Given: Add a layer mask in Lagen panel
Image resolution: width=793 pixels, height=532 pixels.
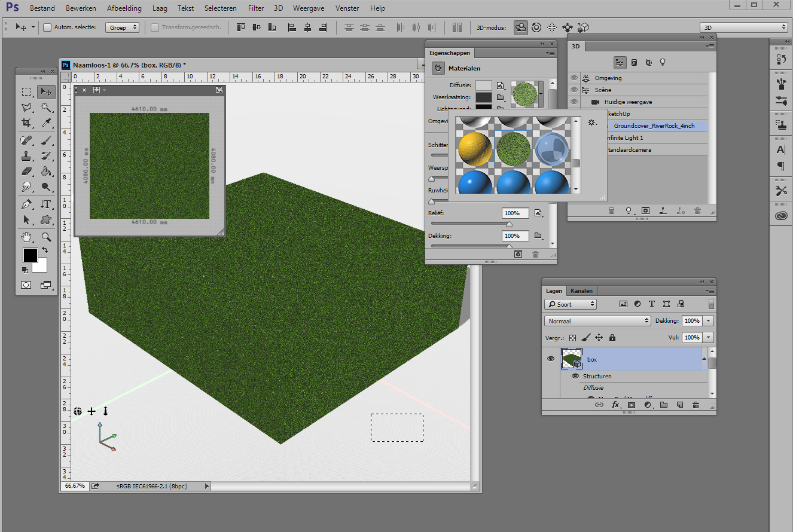Looking at the screenshot, I should [x=631, y=405].
